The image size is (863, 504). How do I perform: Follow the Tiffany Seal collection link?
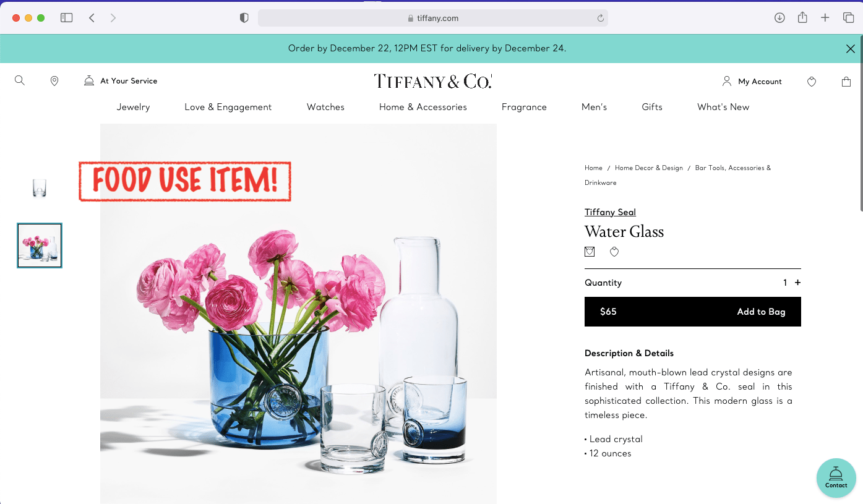(610, 212)
